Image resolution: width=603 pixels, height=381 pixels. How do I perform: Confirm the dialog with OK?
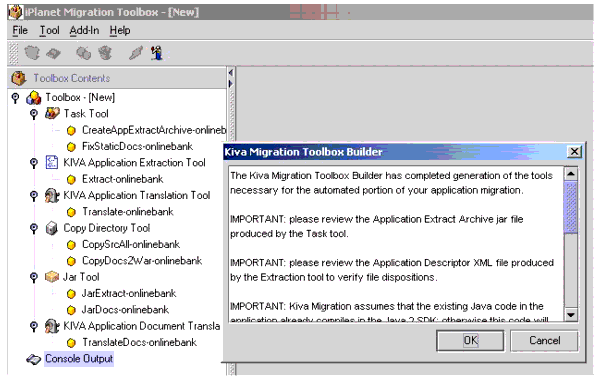tap(470, 341)
